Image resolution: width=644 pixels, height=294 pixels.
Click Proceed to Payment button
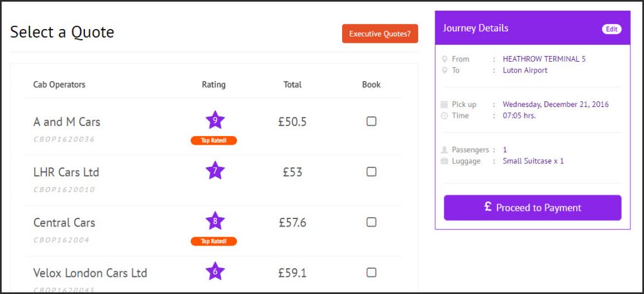pos(532,208)
